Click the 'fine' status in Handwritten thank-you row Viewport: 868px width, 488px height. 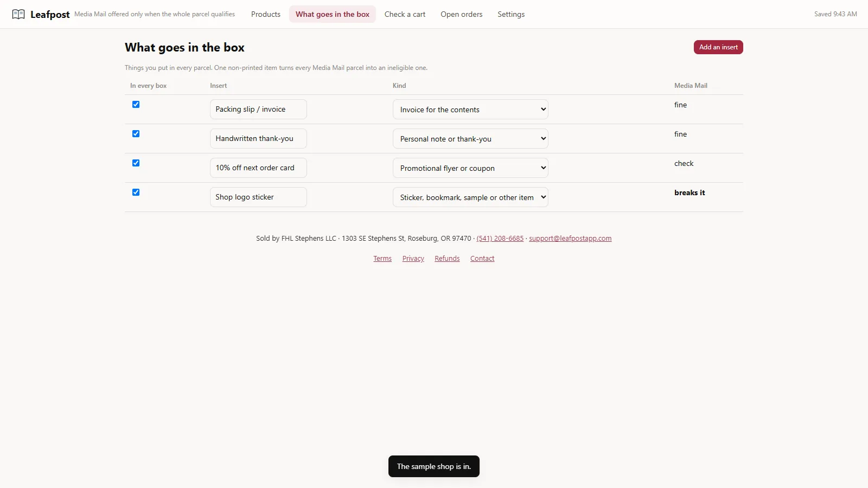coord(680,134)
